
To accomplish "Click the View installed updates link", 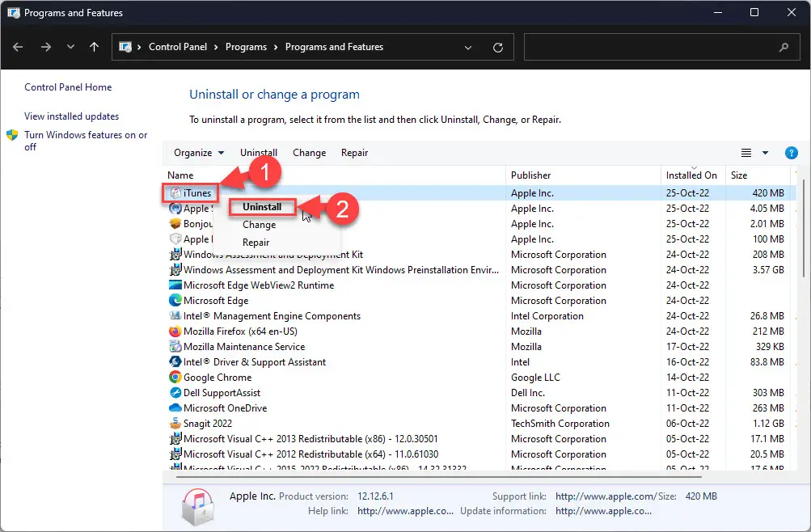I will click(x=71, y=116).
